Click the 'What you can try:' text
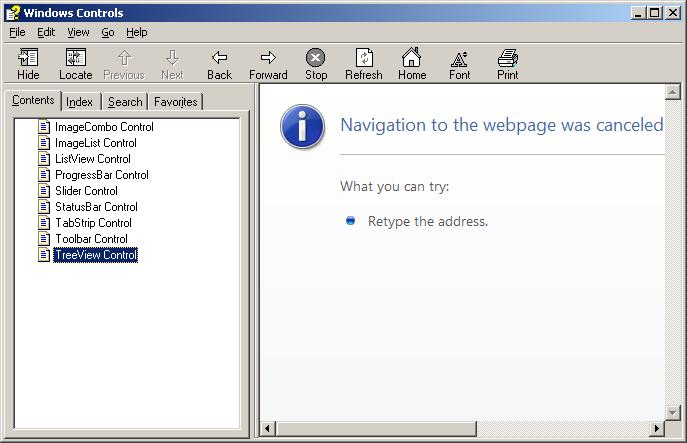The image size is (687, 443). tap(395, 187)
